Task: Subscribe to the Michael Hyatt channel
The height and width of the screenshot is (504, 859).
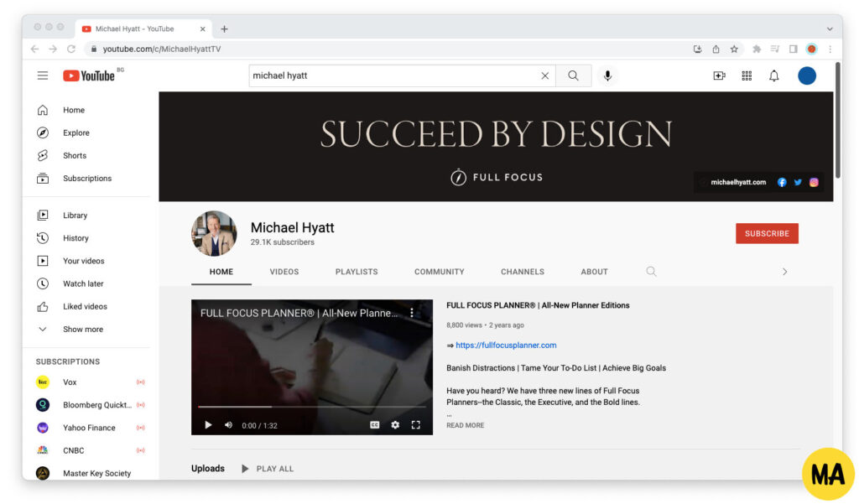Action: pos(767,233)
